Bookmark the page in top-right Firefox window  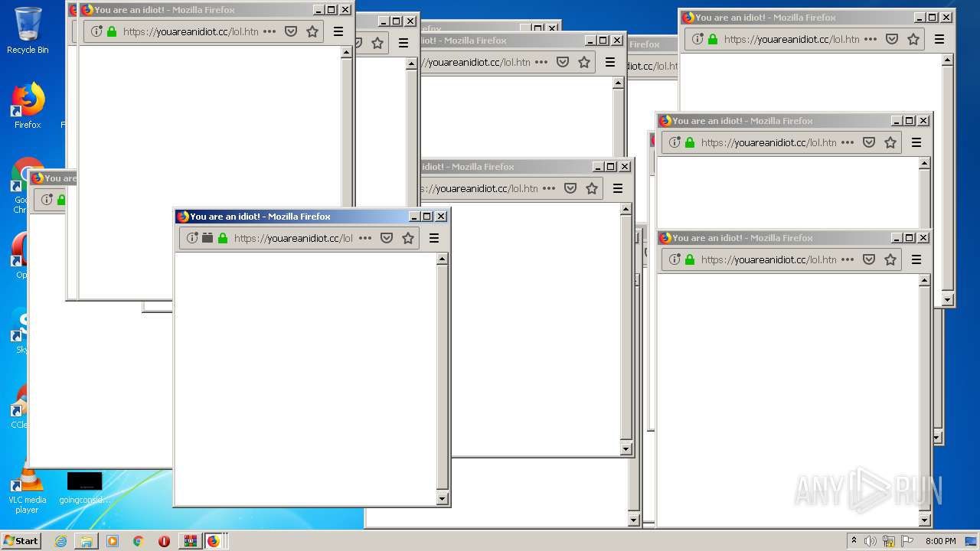(x=913, y=39)
